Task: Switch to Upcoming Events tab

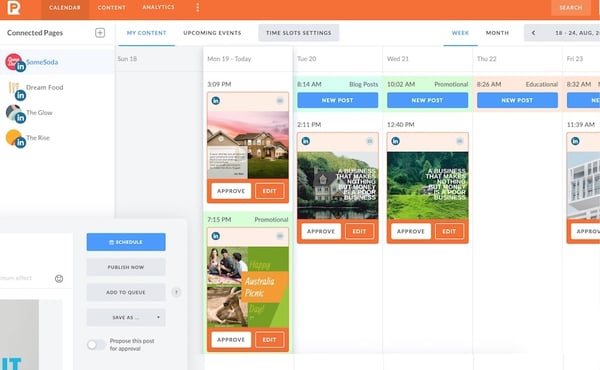Action: (212, 33)
